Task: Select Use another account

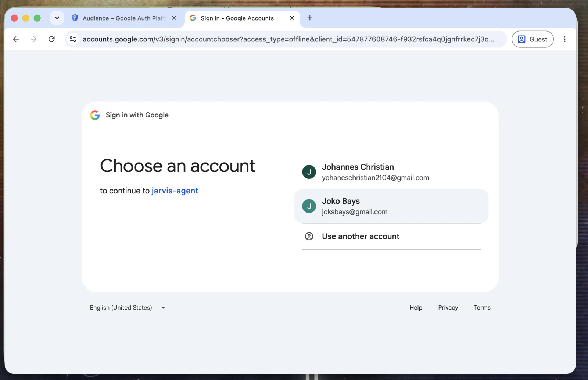Action: click(391, 236)
